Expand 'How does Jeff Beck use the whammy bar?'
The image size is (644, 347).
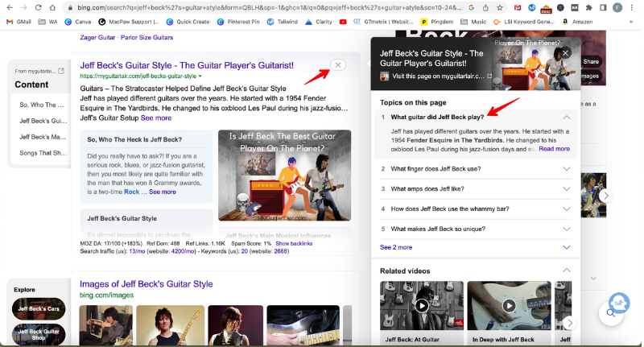click(566, 209)
